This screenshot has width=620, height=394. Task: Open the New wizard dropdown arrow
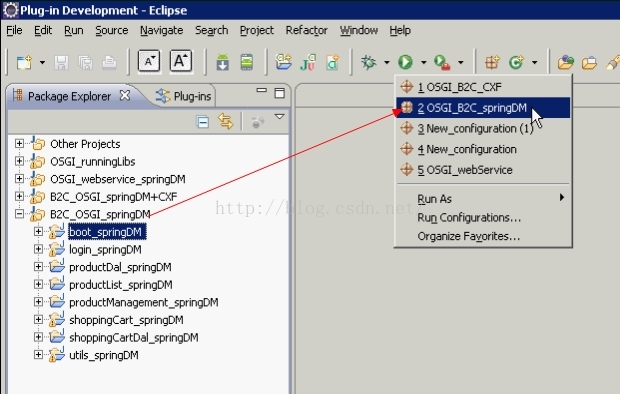(x=42, y=63)
